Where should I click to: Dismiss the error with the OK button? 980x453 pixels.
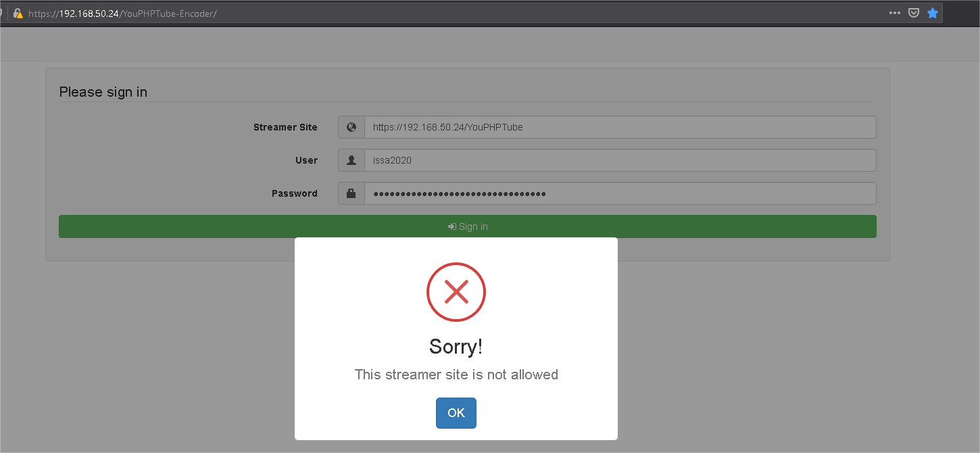(456, 412)
